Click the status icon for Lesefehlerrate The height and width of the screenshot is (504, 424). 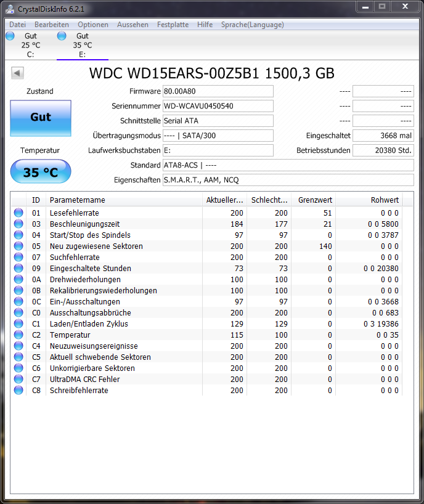(x=18, y=213)
